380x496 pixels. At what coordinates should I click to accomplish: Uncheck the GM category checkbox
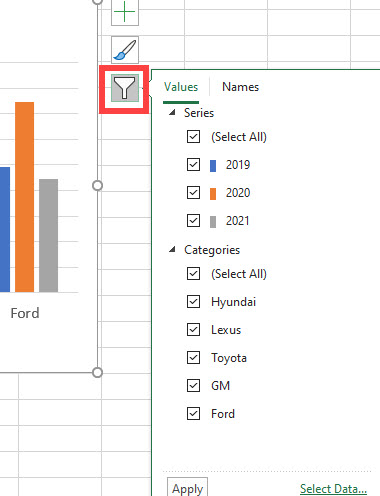tap(193, 386)
